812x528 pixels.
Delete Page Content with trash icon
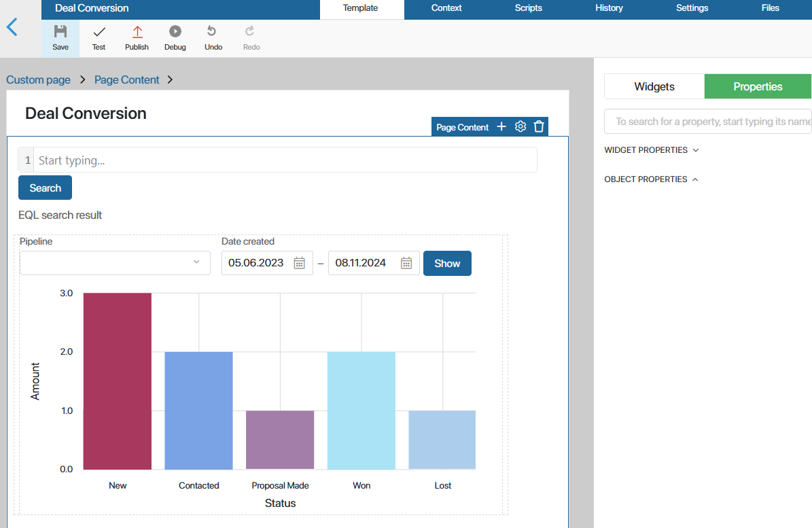539,126
